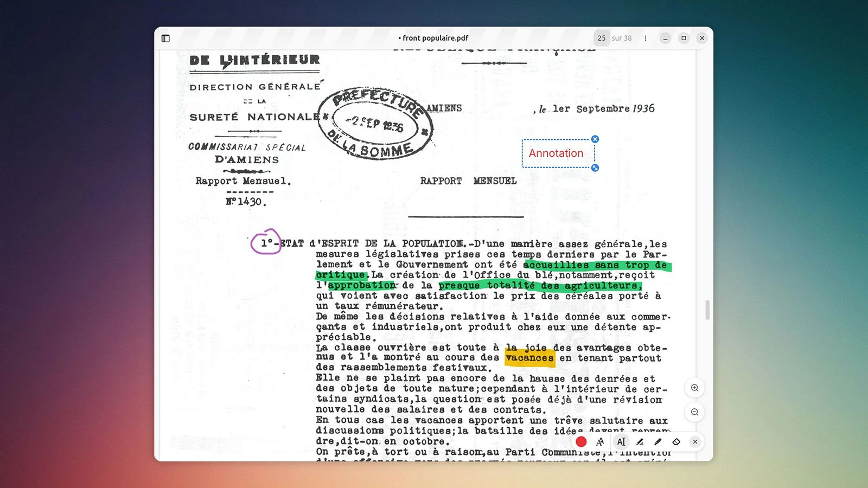
Task: Click the page number field showing 25
Action: pos(601,38)
